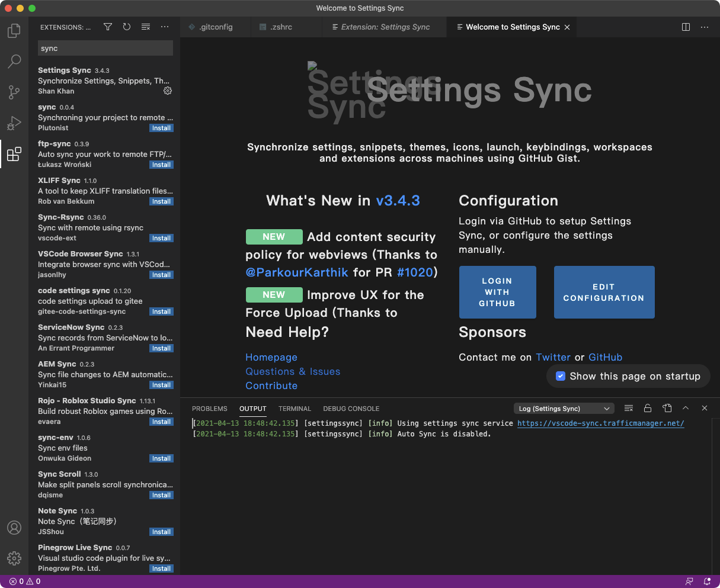Toggle output scroll lock icon
The image size is (720, 588).
(648, 408)
